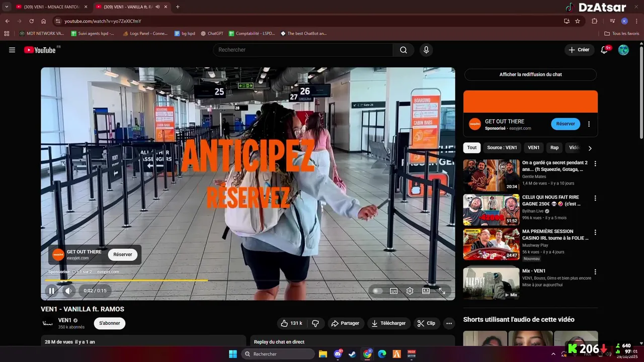644x362 pixels.
Task: Reload the page
Action: tap(31, 21)
